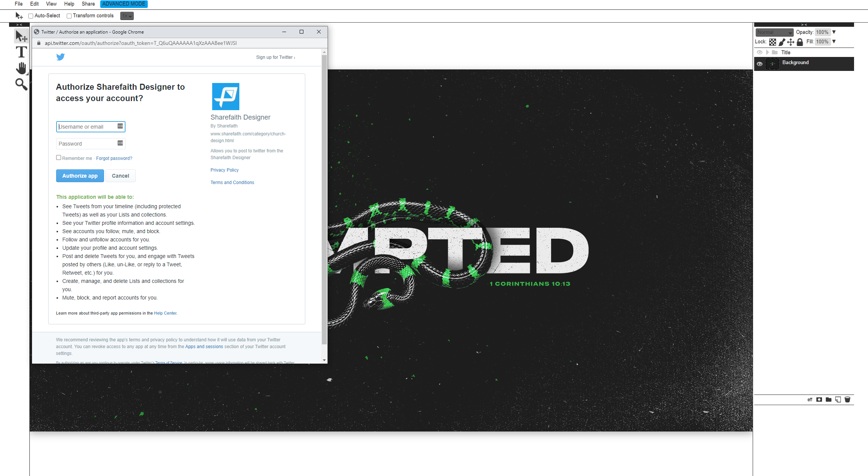The width and height of the screenshot is (868, 476).
Task: Click the www.sharefaith.com church-design URL text
Action: 248,137
